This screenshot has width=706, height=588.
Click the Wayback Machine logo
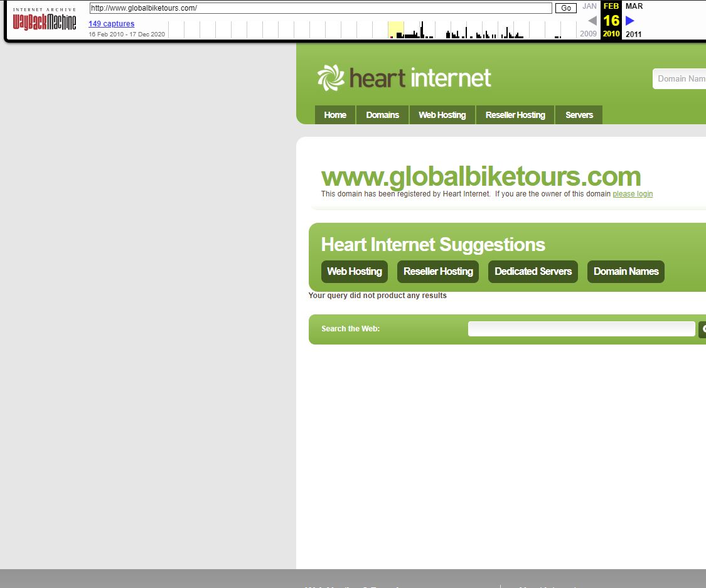coord(45,21)
